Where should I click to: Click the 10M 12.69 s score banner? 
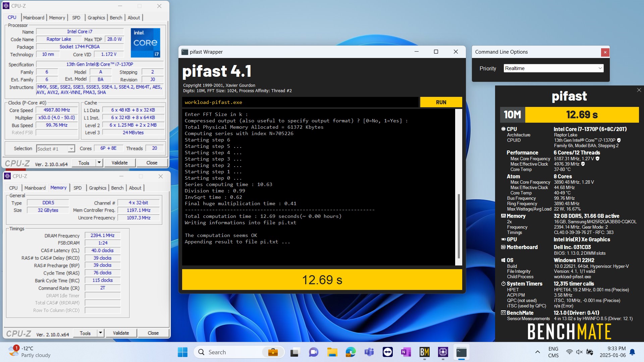coord(569,115)
